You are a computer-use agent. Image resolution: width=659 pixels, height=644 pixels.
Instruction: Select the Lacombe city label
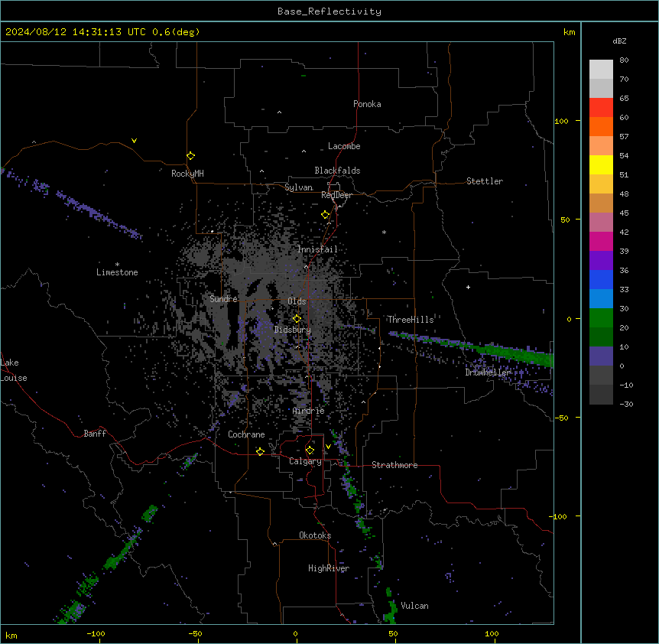344,146
